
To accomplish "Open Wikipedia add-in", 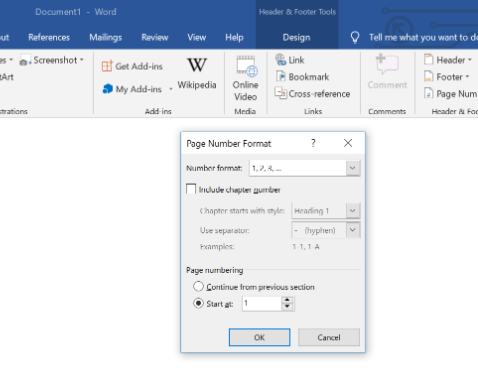I will 197,74.
